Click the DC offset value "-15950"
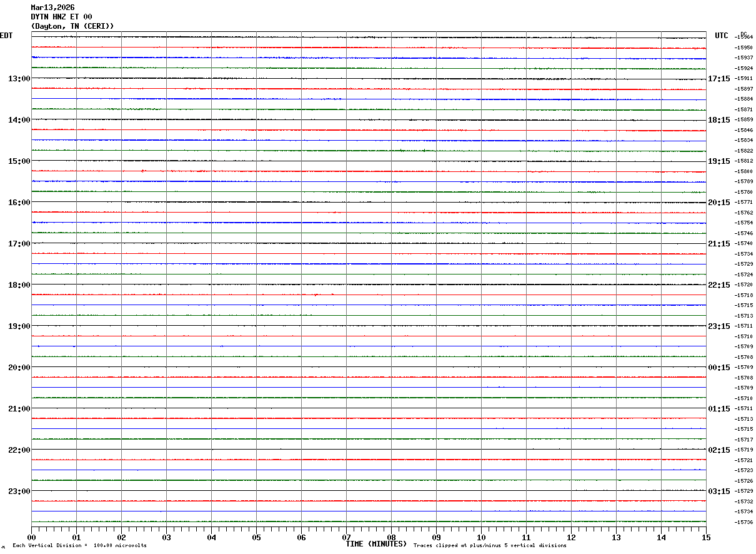Screen dimensions: 756x554 (744, 48)
